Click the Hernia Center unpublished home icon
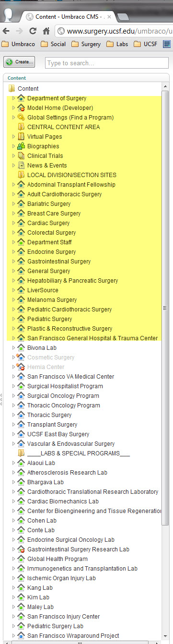Viewport: 173px width, 644px height. click(21, 367)
